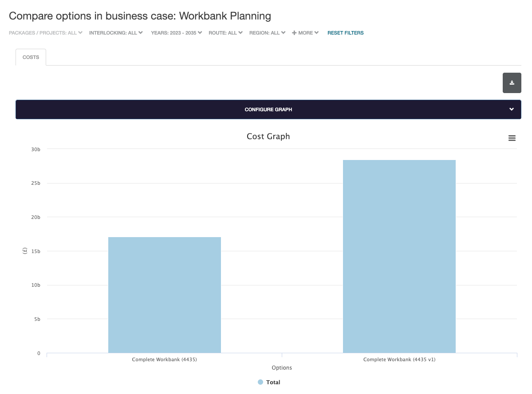This screenshot has width=532, height=394.
Task: Open the Route: All filter dropdown
Action: pos(225,33)
